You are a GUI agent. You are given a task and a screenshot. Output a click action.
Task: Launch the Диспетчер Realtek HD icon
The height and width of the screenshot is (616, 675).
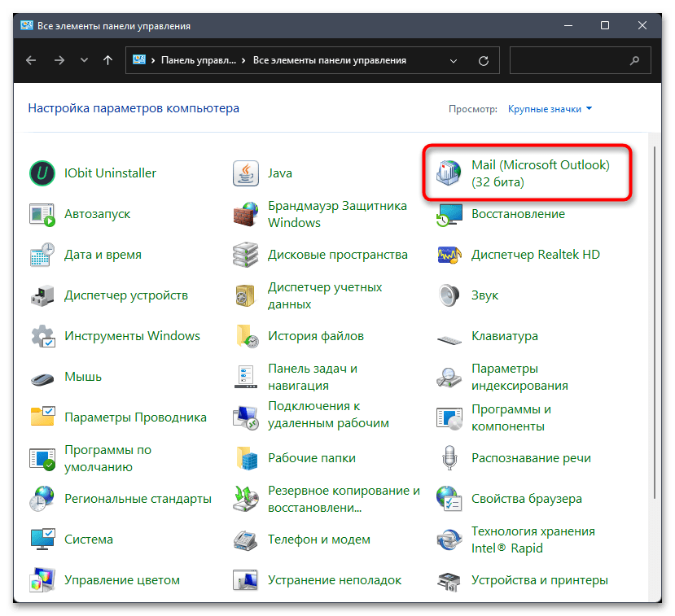click(x=449, y=255)
